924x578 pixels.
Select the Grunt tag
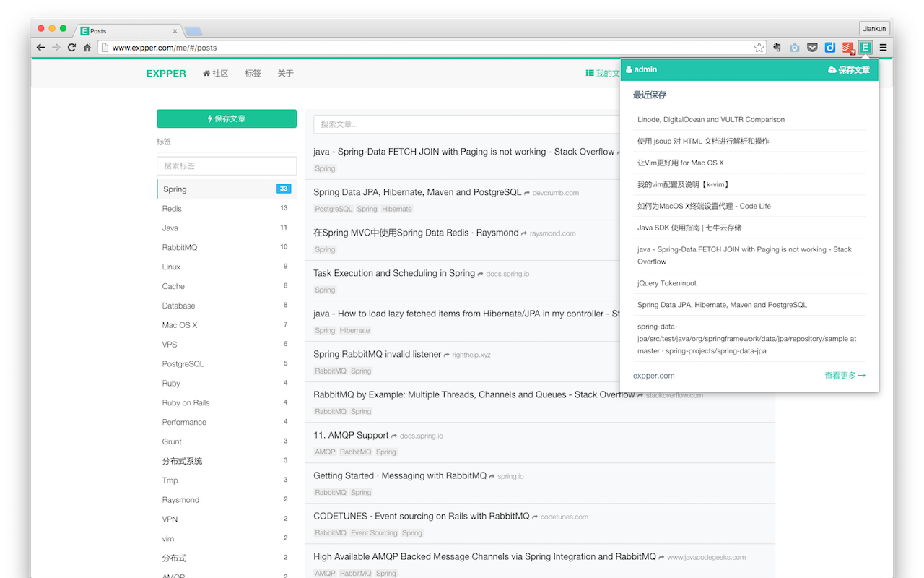(x=227, y=441)
